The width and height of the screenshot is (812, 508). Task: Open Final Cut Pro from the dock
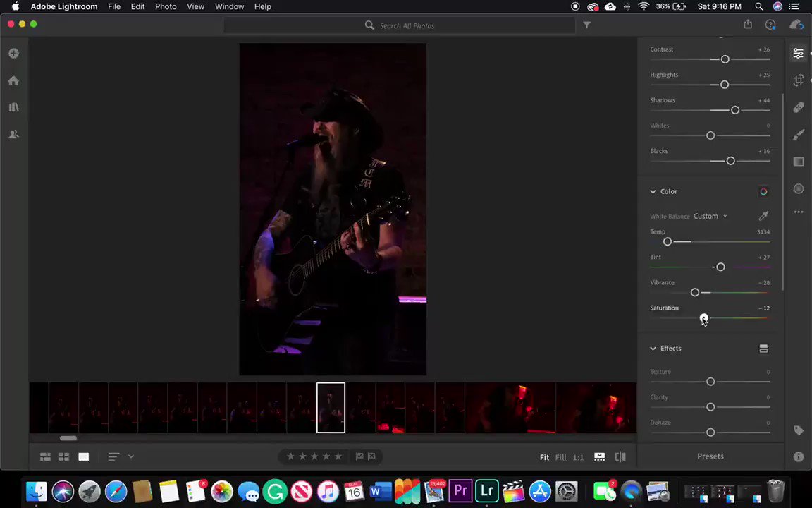pos(513,490)
